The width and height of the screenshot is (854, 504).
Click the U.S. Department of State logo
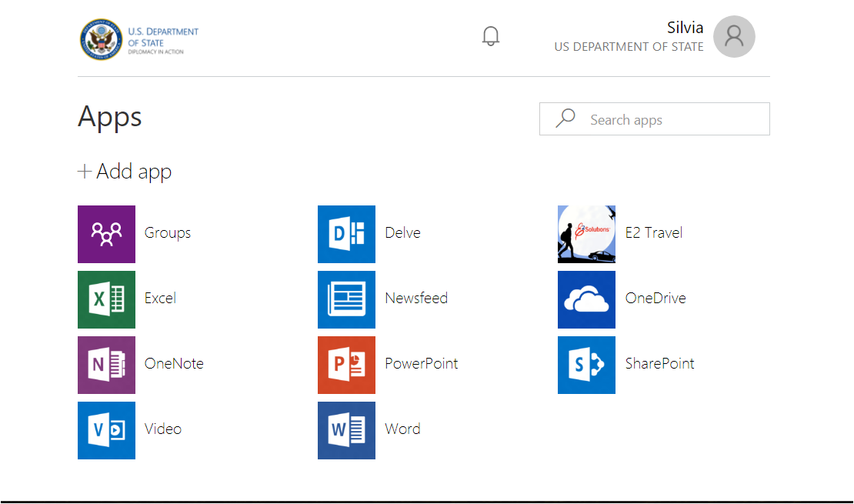point(139,40)
